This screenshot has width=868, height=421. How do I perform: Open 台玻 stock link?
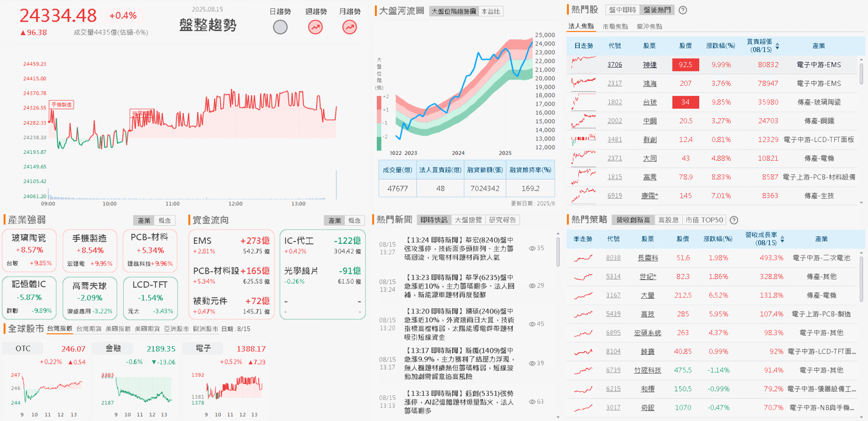(650, 102)
